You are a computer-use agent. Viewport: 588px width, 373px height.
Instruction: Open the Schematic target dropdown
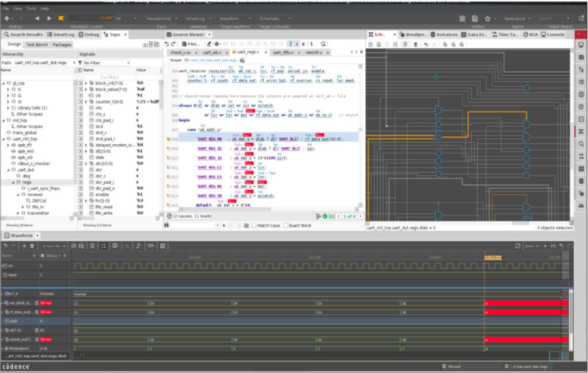pyautogui.click(x=275, y=18)
